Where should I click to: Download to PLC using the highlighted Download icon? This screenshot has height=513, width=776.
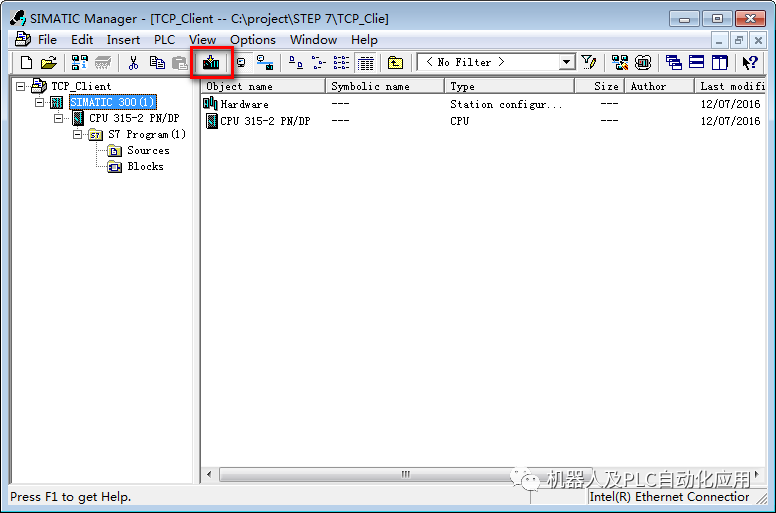(x=211, y=62)
